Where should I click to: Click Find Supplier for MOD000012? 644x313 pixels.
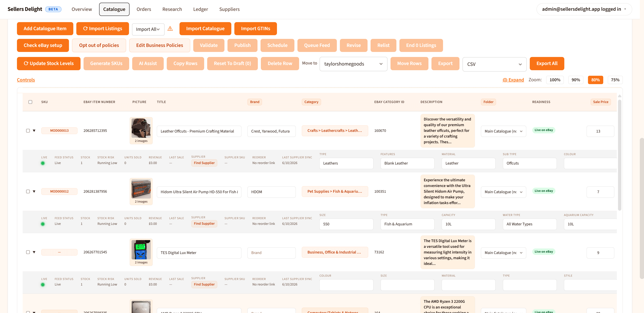point(204,224)
